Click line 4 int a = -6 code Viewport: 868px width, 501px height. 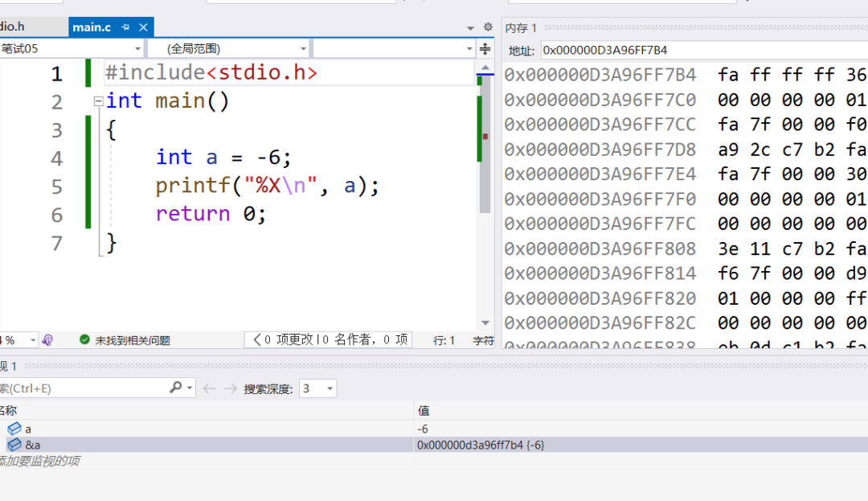[223, 158]
